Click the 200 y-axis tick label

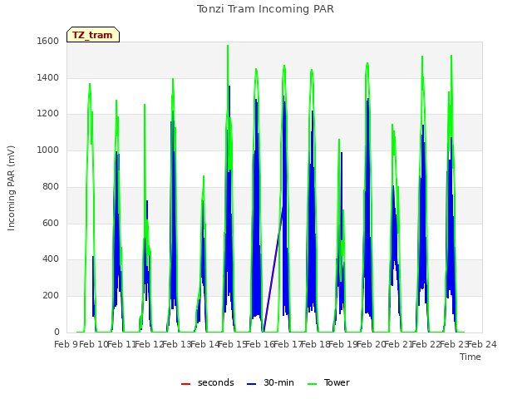pos(51,296)
